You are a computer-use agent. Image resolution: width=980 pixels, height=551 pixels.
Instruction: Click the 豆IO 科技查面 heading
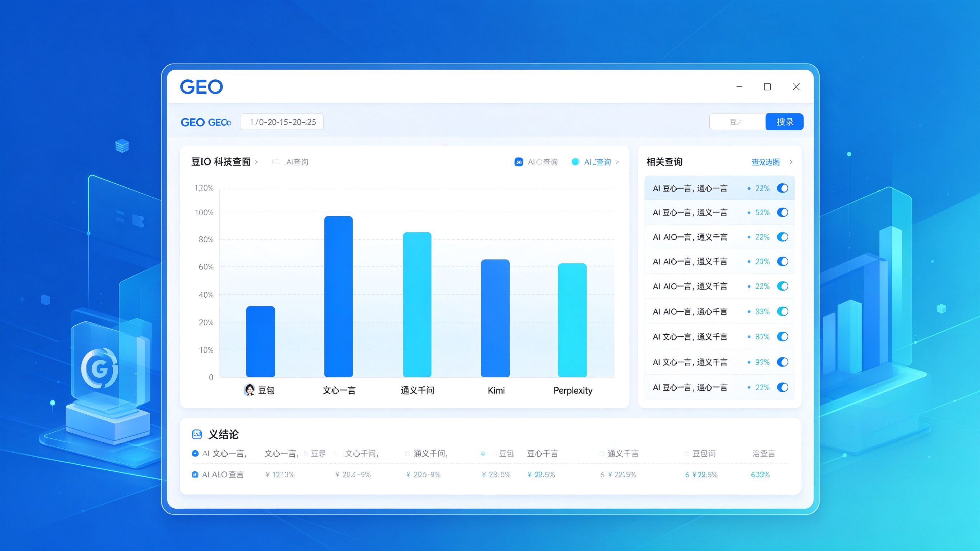coord(221,162)
